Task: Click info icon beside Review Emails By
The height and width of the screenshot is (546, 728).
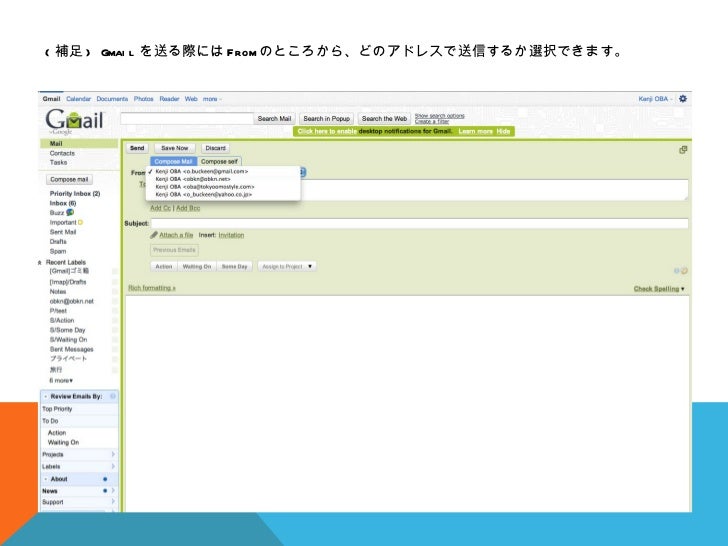Action: tap(113, 396)
